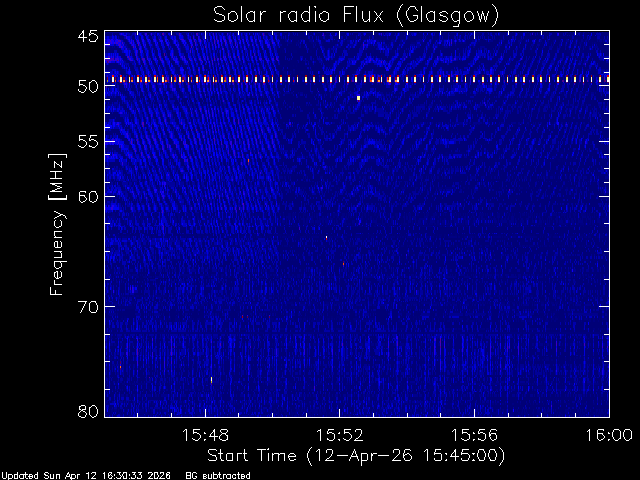
Task: Select the 50 frequency tick label
Action: 88,87
